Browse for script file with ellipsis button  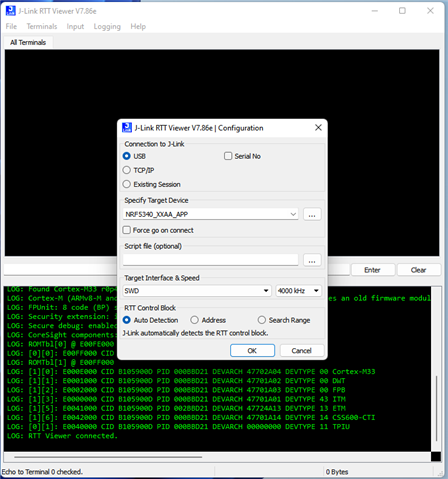pos(312,260)
